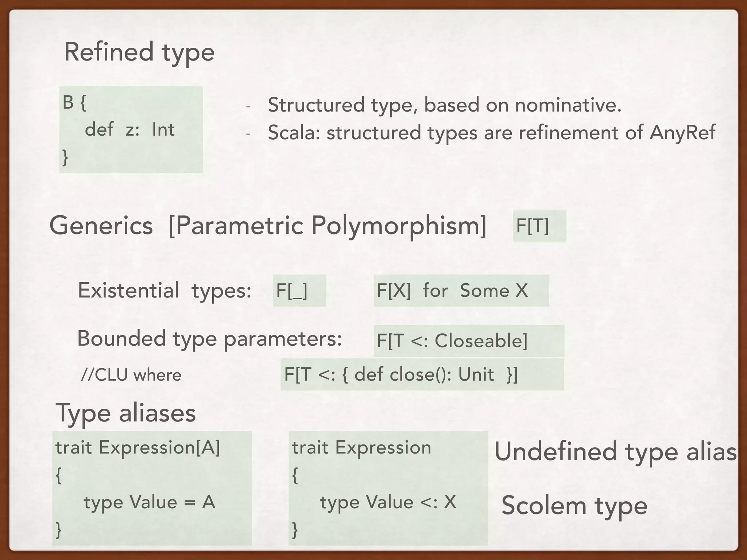Click the 'B { def z: Int }' code box

tap(131, 129)
